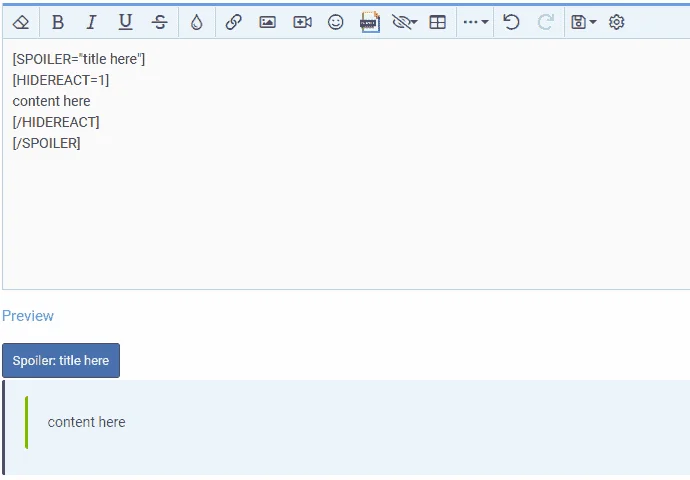Viewport: 690px width, 480px height.
Task: Click the [SPOILER="title here"] line
Action: (x=79, y=59)
